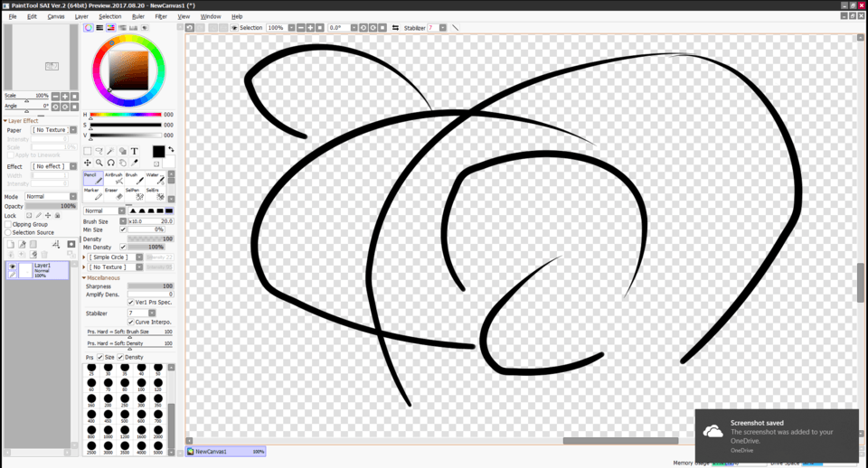Viewport: 868px width, 468px height.
Task: Hide Layer1 using its eye icon
Action: click(x=12, y=267)
